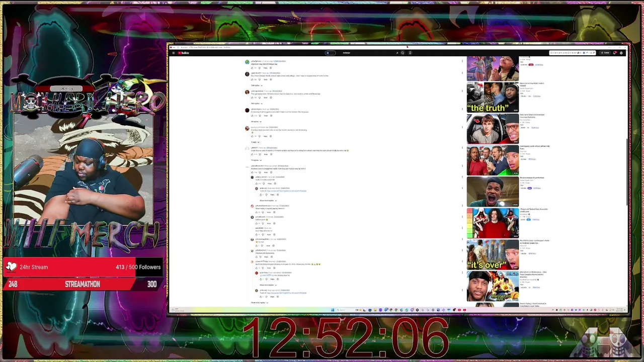Click the YouTube page vertical scrollbar thumb

[x=627, y=171]
